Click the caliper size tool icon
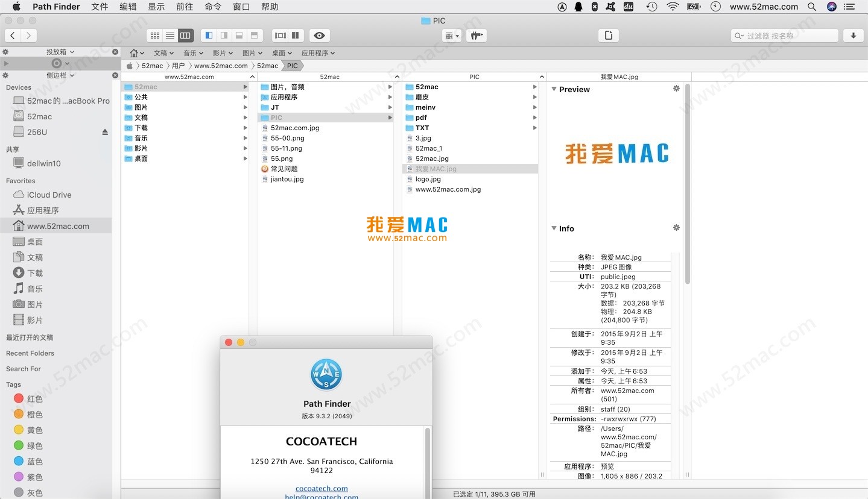The width and height of the screenshot is (868, 499). coord(477,36)
